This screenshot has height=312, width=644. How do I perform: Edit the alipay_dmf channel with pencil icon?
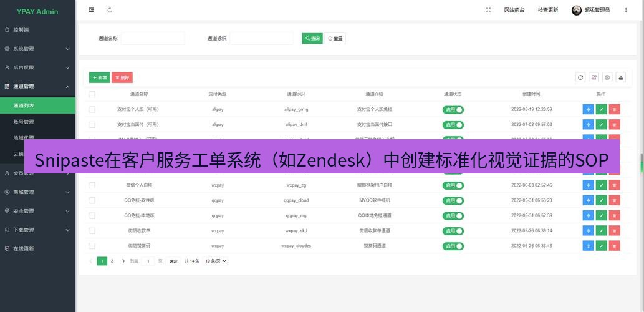[601, 125]
